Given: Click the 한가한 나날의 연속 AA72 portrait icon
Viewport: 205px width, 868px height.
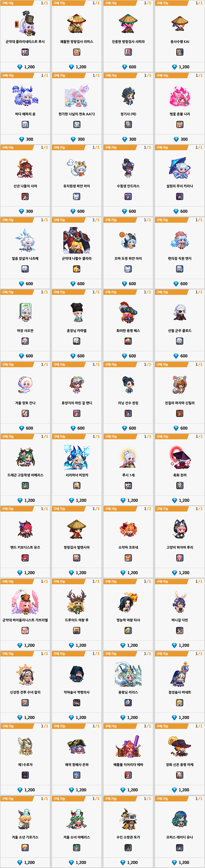Looking at the screenshot, I should (77, 124).
